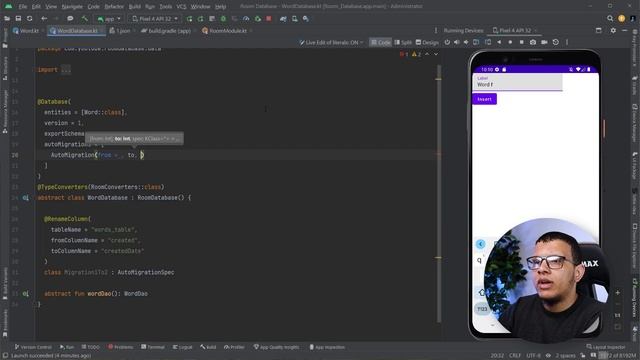Open the Problems tool window
This screenshot has width=640, height=360.
pos(121,347)
